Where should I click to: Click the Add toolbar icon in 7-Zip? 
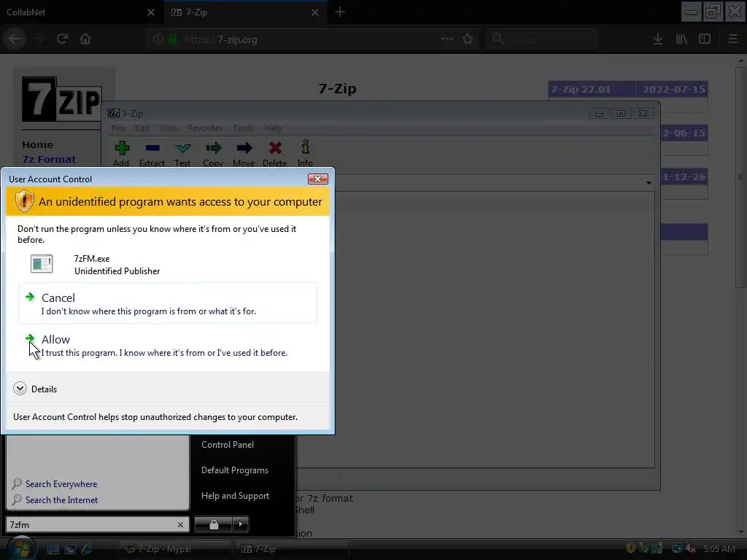(x=122, y=148)
